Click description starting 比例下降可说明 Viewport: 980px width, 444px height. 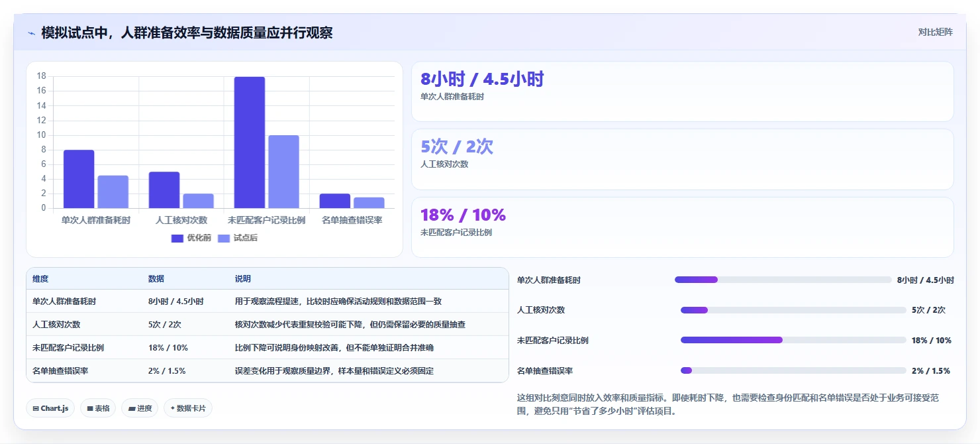(334, 348)
